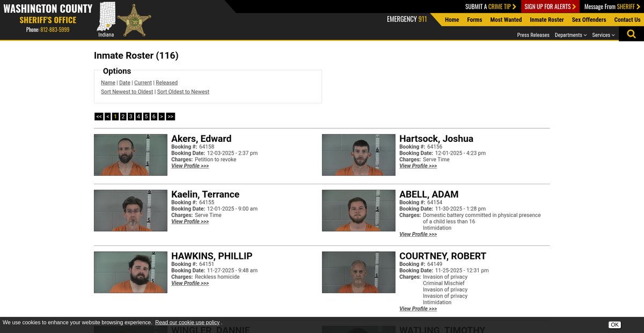View Profile for Akers, Edward
644x333 pixels.
click(x=190, y=166)
